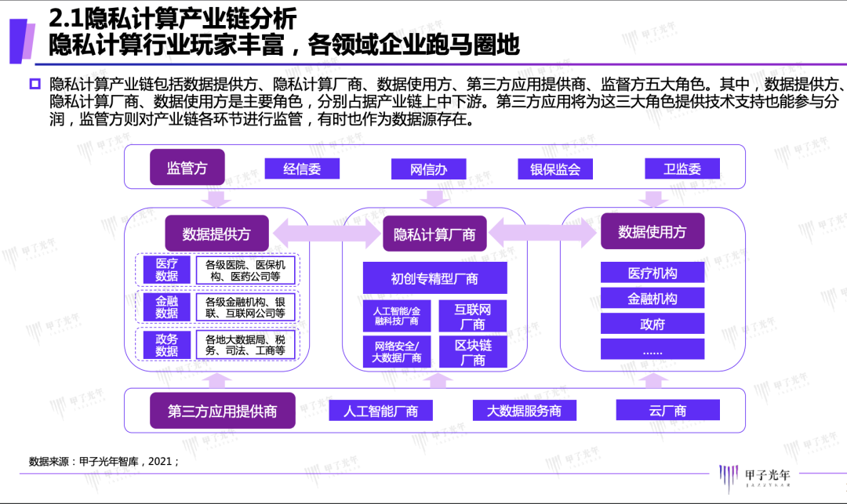Screen dimensions: 847x504
Task: Click the 甲子光年 logo icon
Action: pos(728,478)
